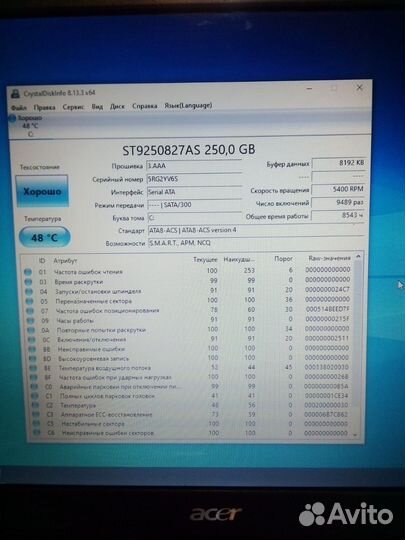Click the status icon of attribute BF
Viewport: 405px width, 540px height.
(34, 377)
